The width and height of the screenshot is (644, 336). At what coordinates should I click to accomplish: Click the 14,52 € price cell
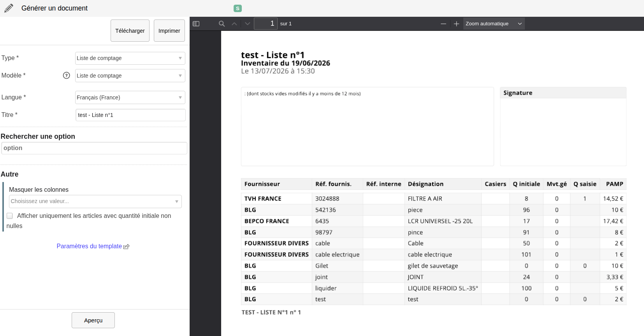[613, 199]
